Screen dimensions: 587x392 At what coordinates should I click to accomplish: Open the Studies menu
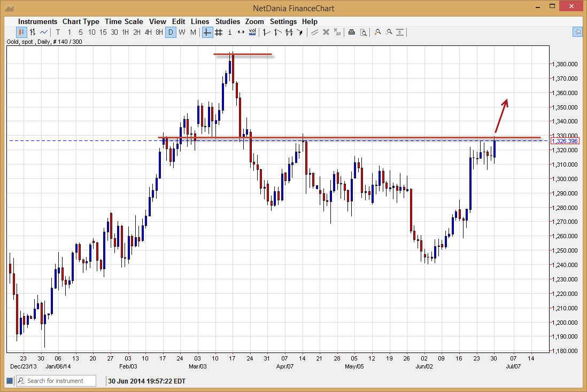coord(228,21)
